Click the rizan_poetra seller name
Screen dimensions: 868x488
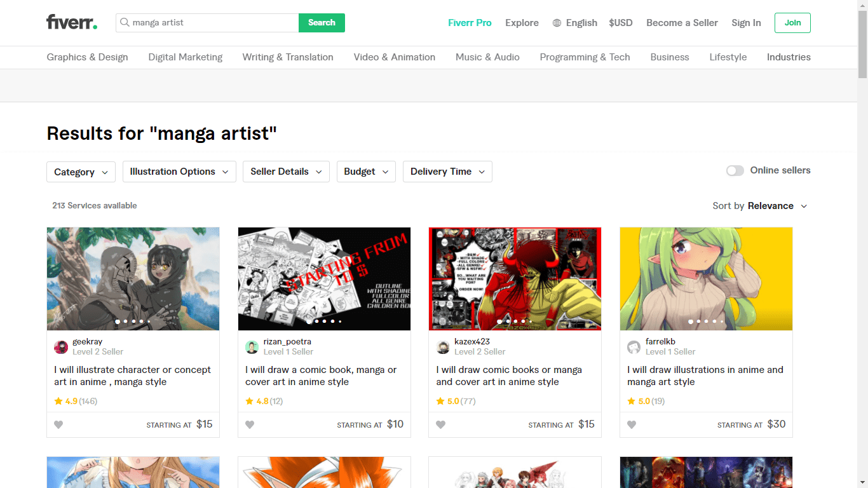click(287, 342)
